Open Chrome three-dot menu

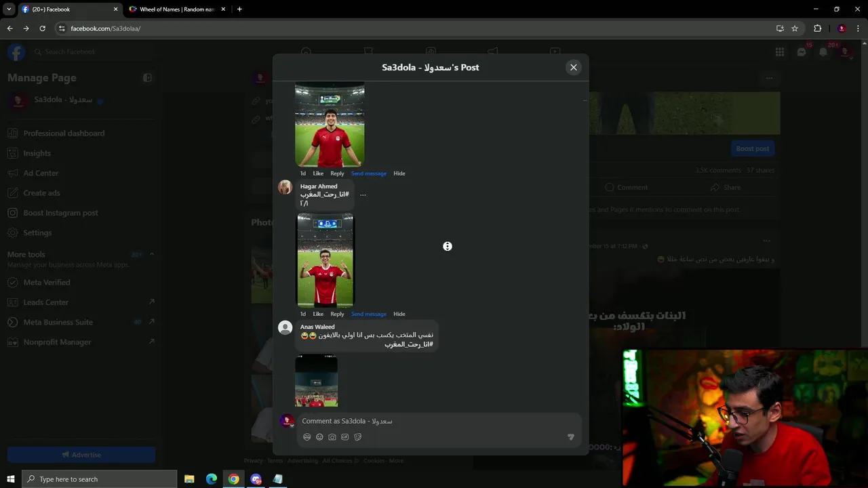tap(859, 28)
